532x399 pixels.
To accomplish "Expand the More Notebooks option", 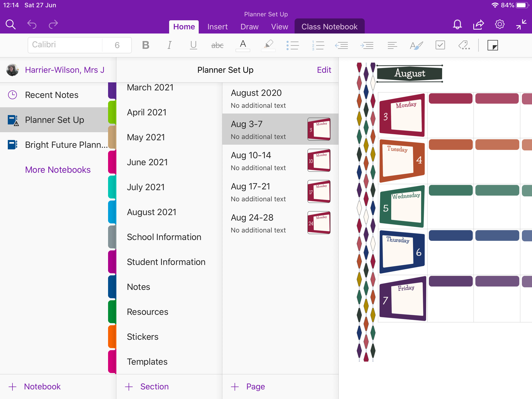I will pyautogui.click(x=58, y=169).
